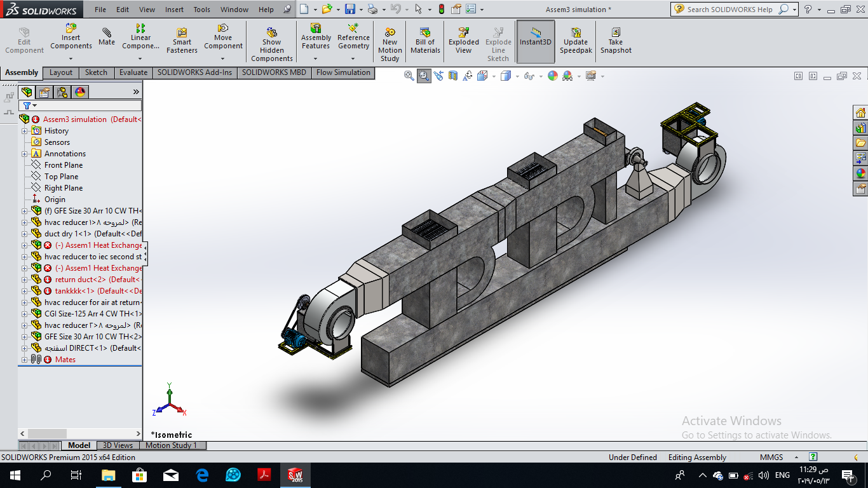Viewport: 868px width, 488px height.
Task: Switch to the Evaluate tab
Action: pos(133,72)
